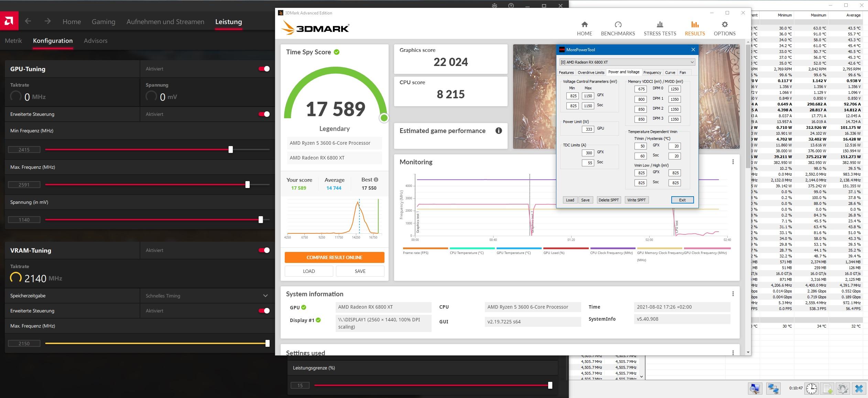
Task: Click the HWiNFO blue X close icon
Action: coord(859,388)
